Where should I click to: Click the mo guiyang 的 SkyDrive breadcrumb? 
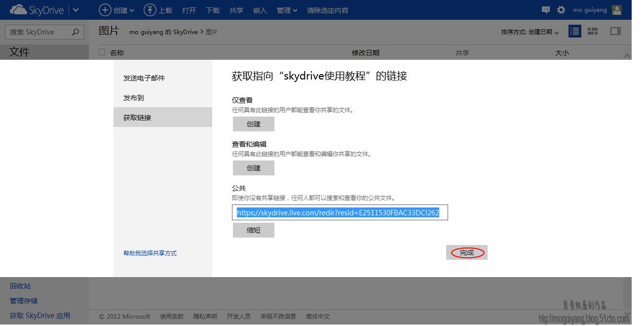[x=163, y=32]
